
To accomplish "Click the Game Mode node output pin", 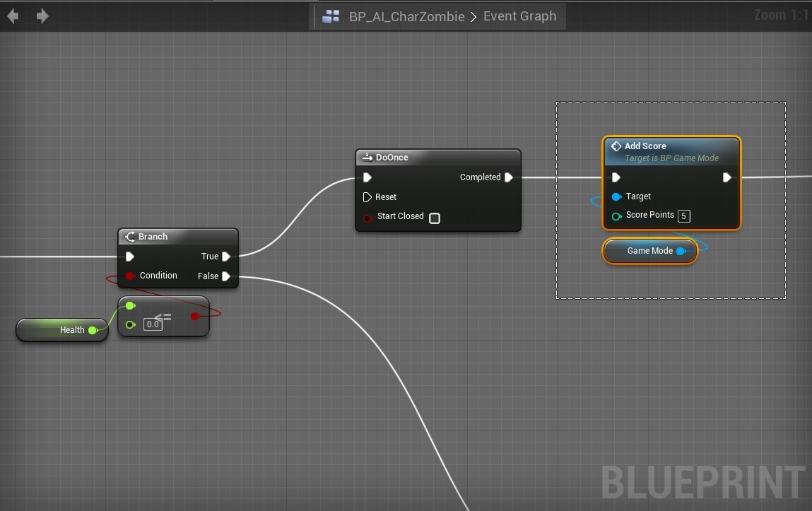I will pyautogui.click(x=681, y=251).
